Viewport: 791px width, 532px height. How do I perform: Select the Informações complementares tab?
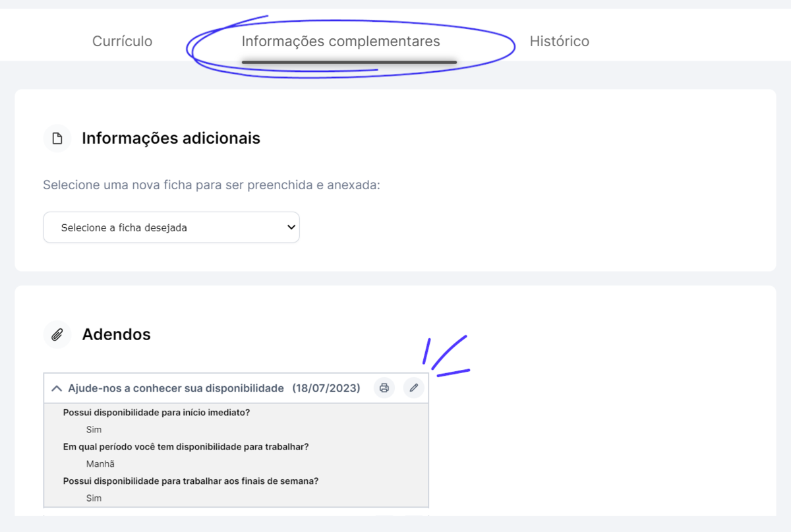341,41
